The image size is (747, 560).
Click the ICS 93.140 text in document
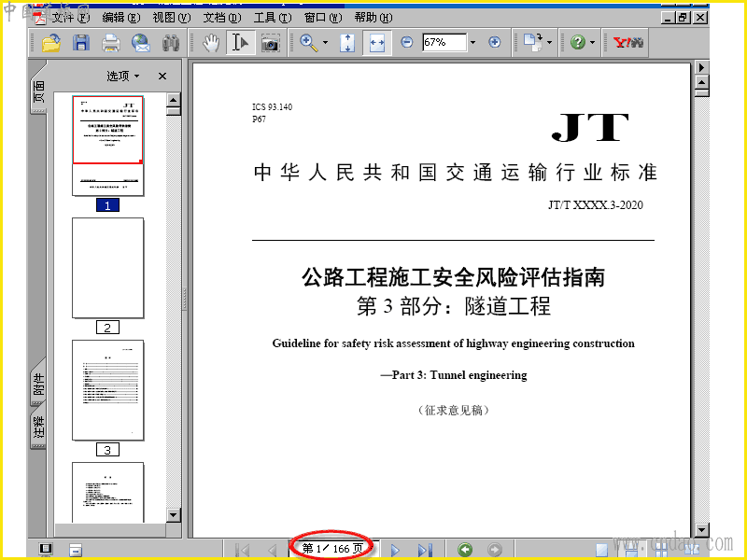pyautogui.click(x=272, y=106)
